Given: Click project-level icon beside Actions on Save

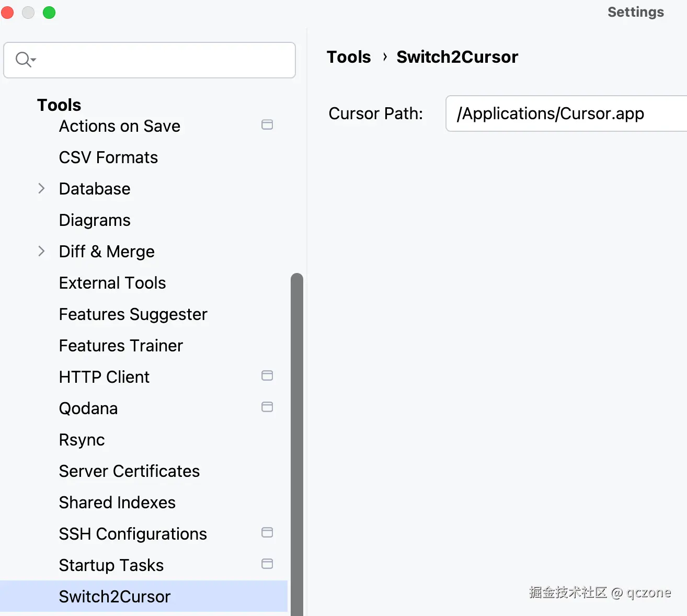Looking at the screenshot, I should (x=267, y=125).
